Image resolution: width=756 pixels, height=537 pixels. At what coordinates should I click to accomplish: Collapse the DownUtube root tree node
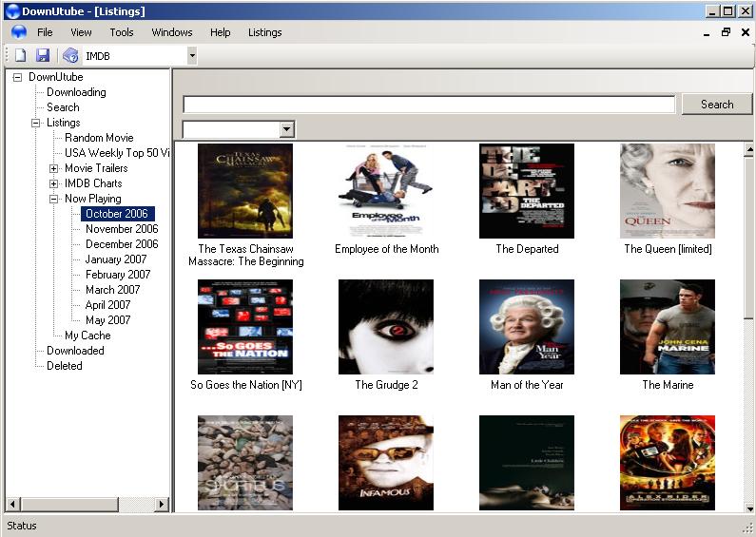pos(17,77)
